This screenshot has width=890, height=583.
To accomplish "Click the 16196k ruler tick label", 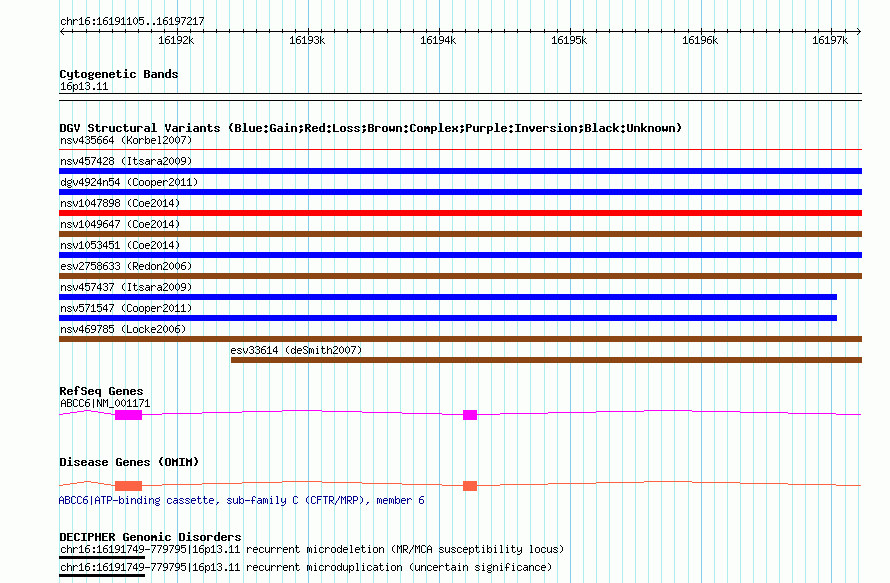I will pos(700,40).
